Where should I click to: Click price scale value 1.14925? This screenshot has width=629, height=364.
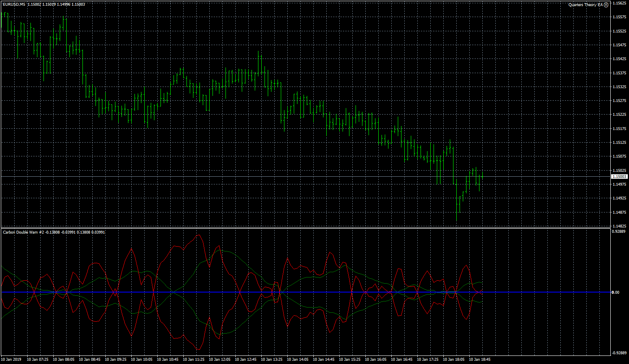[x=619, y=198]
